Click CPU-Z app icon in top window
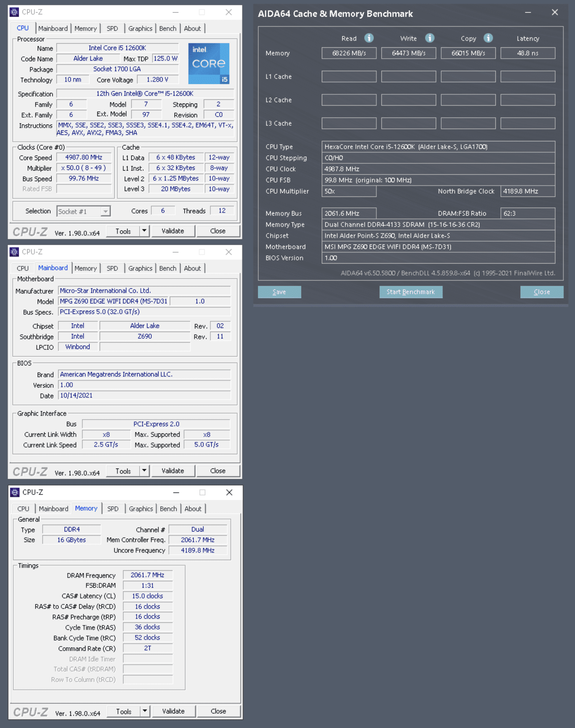This screenshot has width=575, height=728. coord(14,12)
